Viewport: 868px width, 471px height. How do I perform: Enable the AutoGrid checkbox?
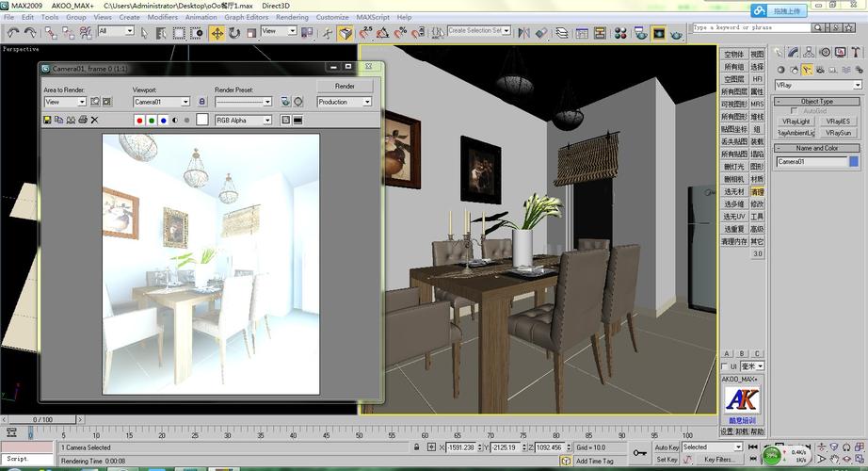click(x=796, y=111)
